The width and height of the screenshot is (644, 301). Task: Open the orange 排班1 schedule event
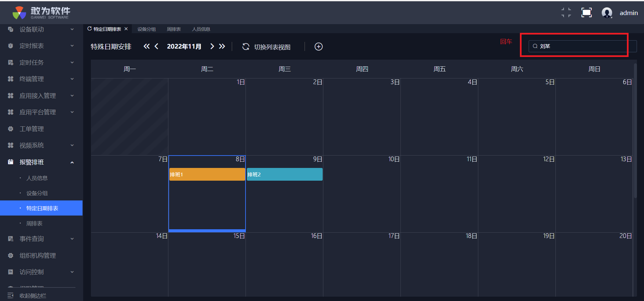click(207, 174)
